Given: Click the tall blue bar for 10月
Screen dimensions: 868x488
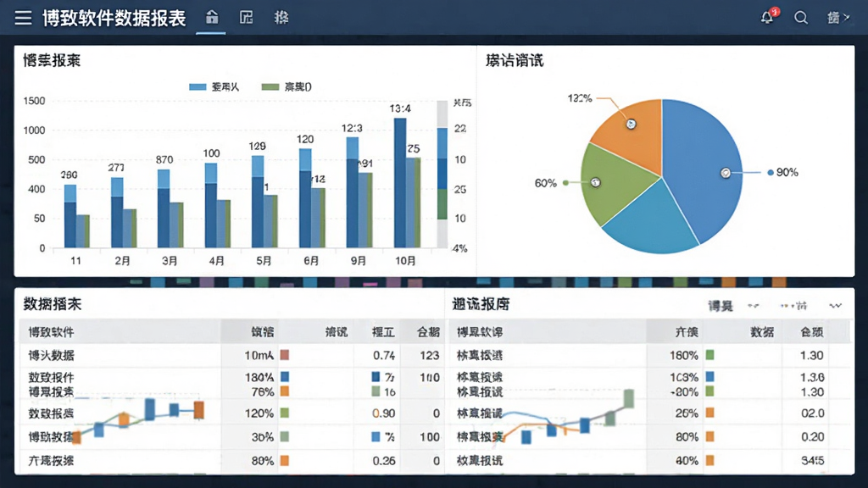Looking at the screenshot, I should tap(400, 183).
